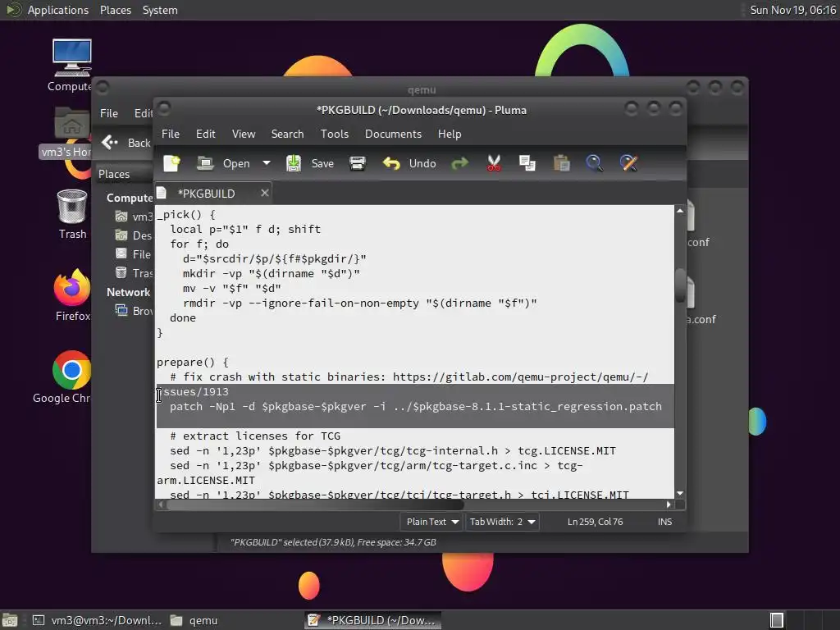
Task: Open the Pluma Edit menu
Action: [205, 134]
